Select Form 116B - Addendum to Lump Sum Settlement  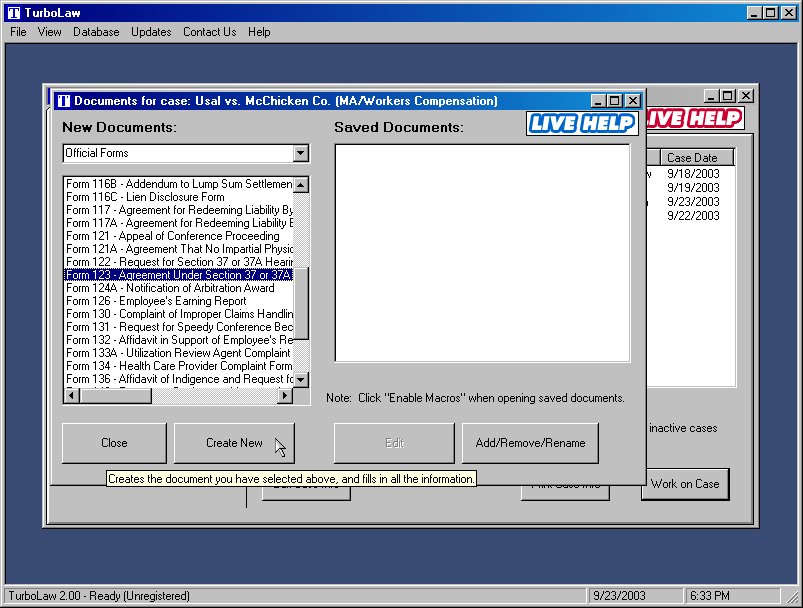(x=179, y=184)
